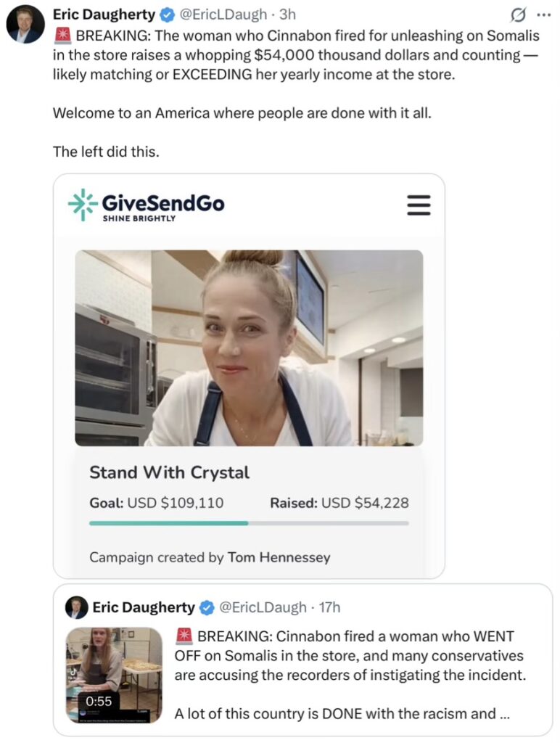This screenshot has height=743, width=560.
Task: Expand the truncated quoted tweet text ellipsis
Action: click(x=505, y=714)
